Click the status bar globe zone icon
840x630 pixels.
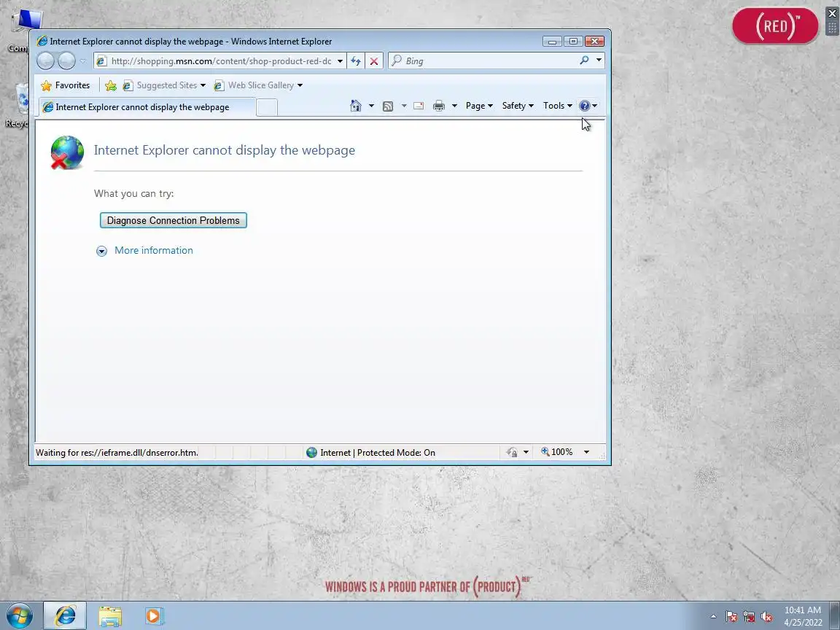[x=312, y=453]
